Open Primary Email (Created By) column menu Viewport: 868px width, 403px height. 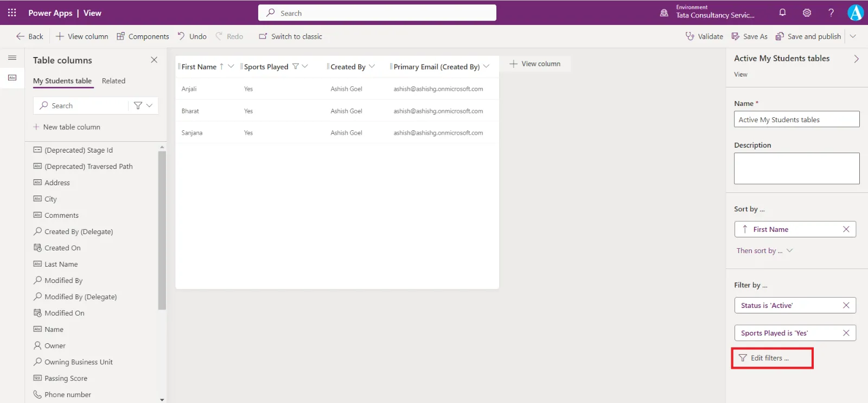point(486,66)
